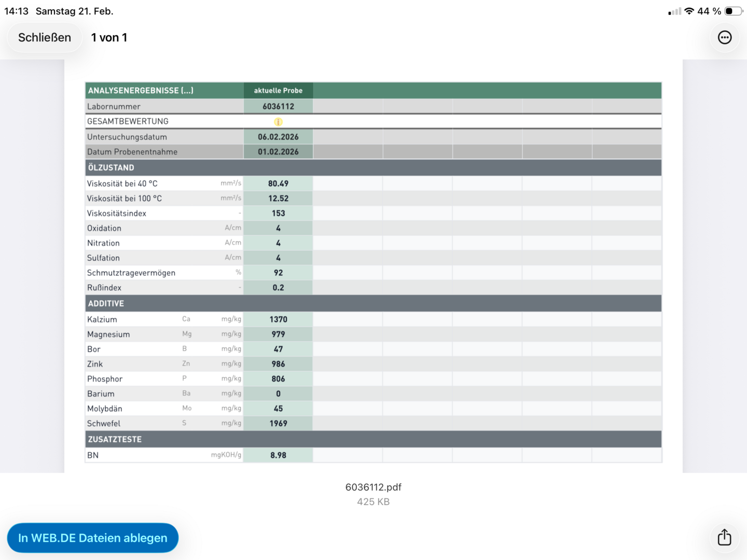This screenshot has width=747, height=560.
Task: Tap the share icon
Action: [x=724, y=537]
